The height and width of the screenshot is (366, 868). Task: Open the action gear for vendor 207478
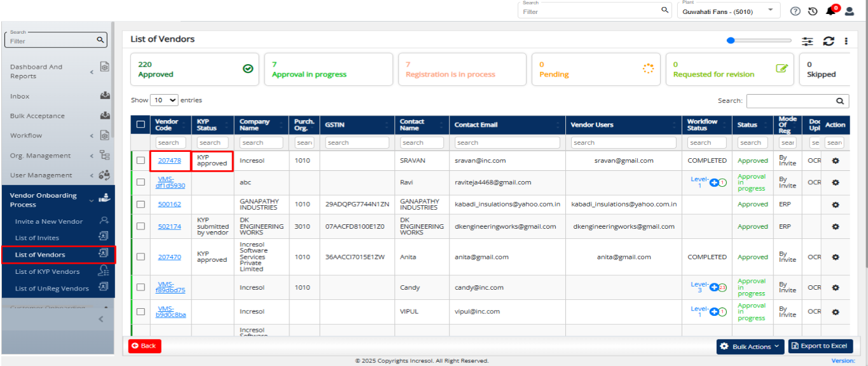[836, 161]
